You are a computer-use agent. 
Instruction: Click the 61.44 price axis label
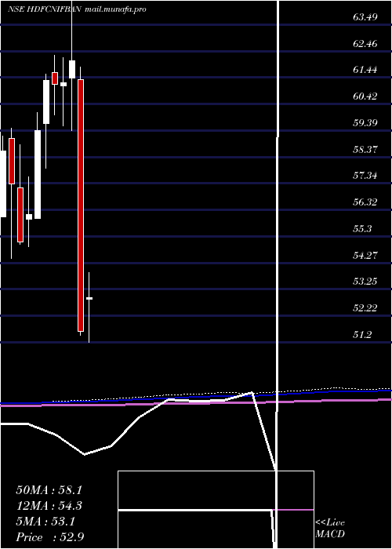pyautogui.click(x=365, y=70)
